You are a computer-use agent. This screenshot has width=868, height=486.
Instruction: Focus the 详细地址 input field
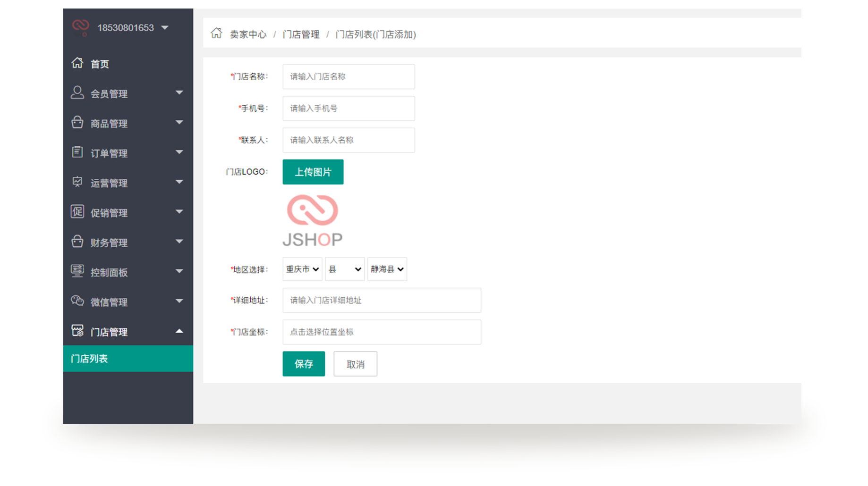pyautogui.click(x=382, y=300)
